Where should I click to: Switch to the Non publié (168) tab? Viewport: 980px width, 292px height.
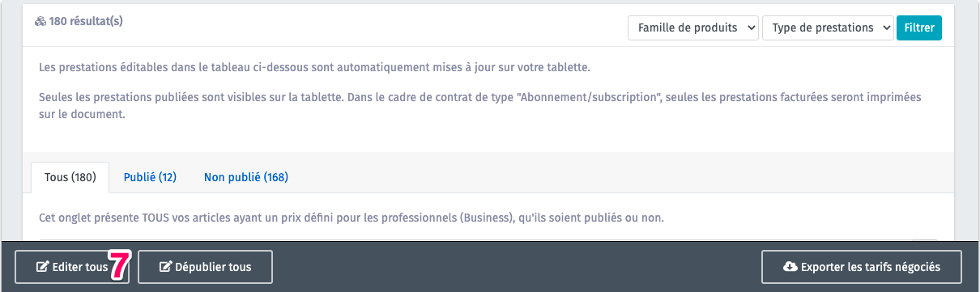coord(246,177)
